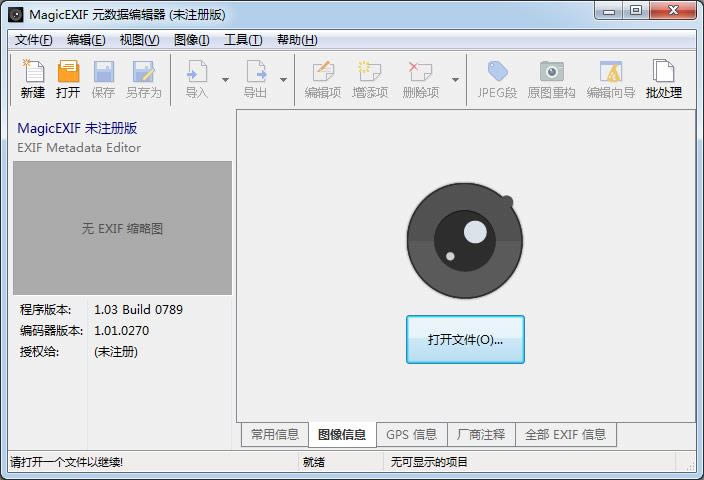Click the 编码器版本: label
Viewport: 704px width, 480px height.
pyautogui.click(x=51, y=330)
